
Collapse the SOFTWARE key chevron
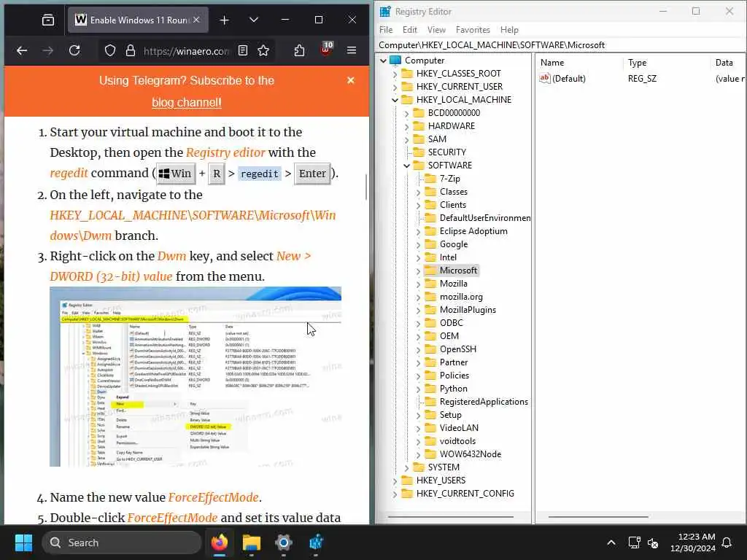(x=406, y=166)
